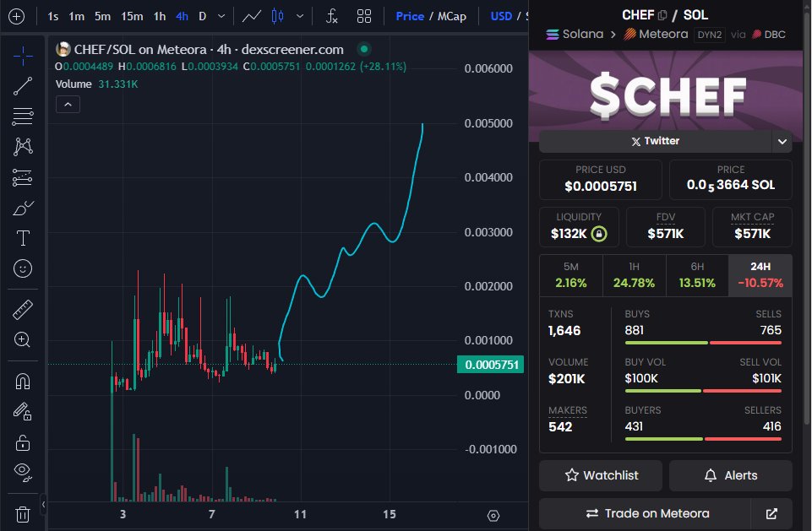Click the DYN2 pool label
Screen dimensions: 812x531
(x=709, y=35)
